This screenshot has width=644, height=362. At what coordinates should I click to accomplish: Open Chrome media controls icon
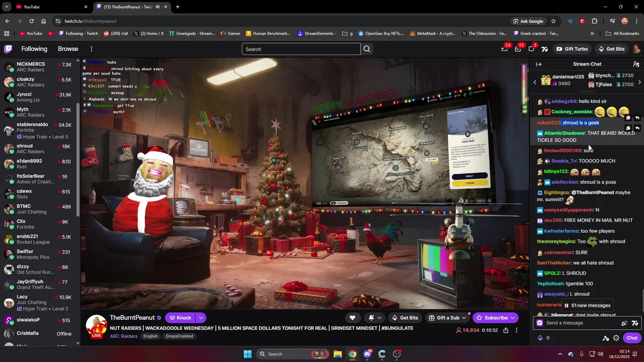click(612, 21)
